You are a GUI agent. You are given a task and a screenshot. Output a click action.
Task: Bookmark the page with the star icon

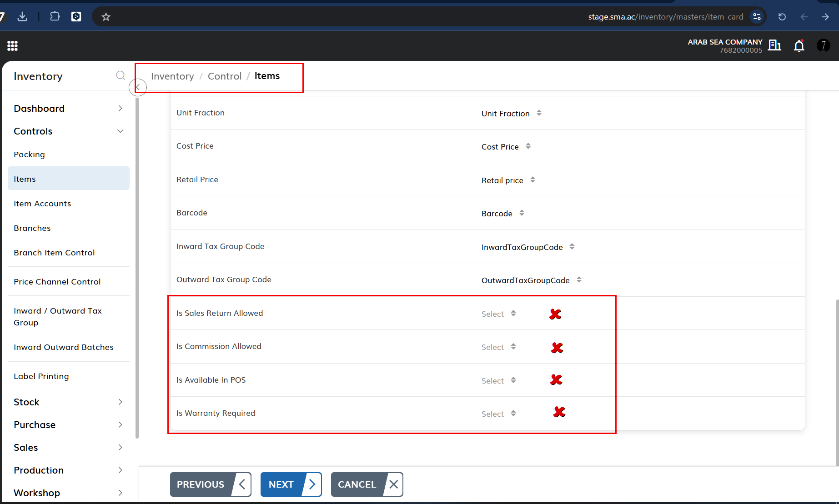(106, 17)
